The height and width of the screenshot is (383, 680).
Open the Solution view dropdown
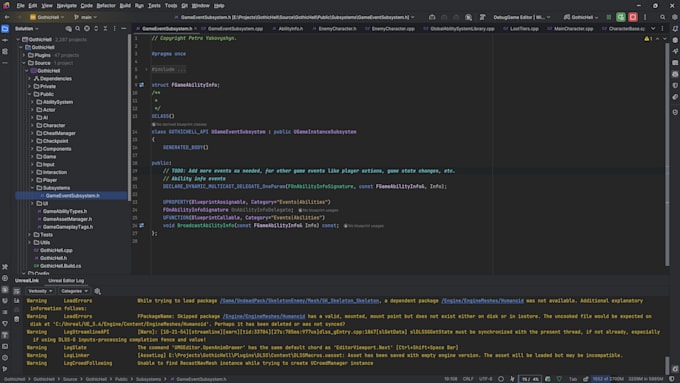[26, 29]
